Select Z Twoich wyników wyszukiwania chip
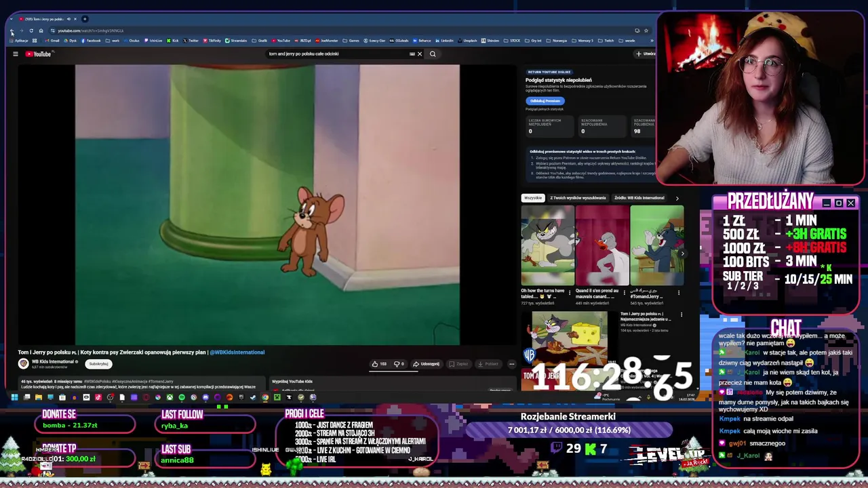Image resolution: width=868 pixels, height=488 pixels. [578, 198]
